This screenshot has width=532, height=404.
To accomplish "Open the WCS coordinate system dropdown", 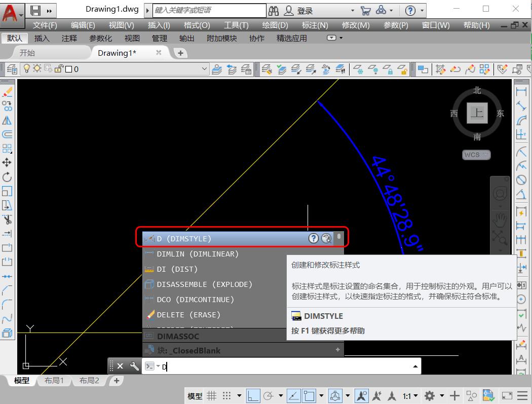I will [476, 155].
